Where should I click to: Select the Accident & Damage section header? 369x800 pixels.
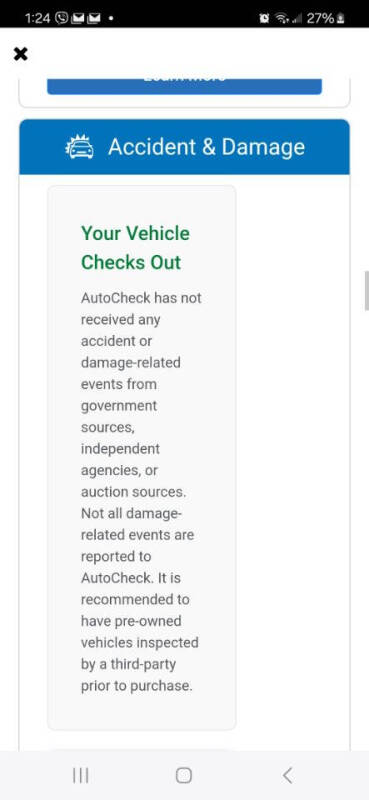pyautogui.click(x=184, y=147)
